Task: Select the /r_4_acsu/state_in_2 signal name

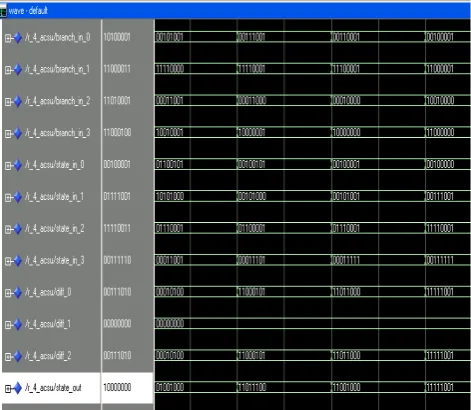Action: [55, 229]
